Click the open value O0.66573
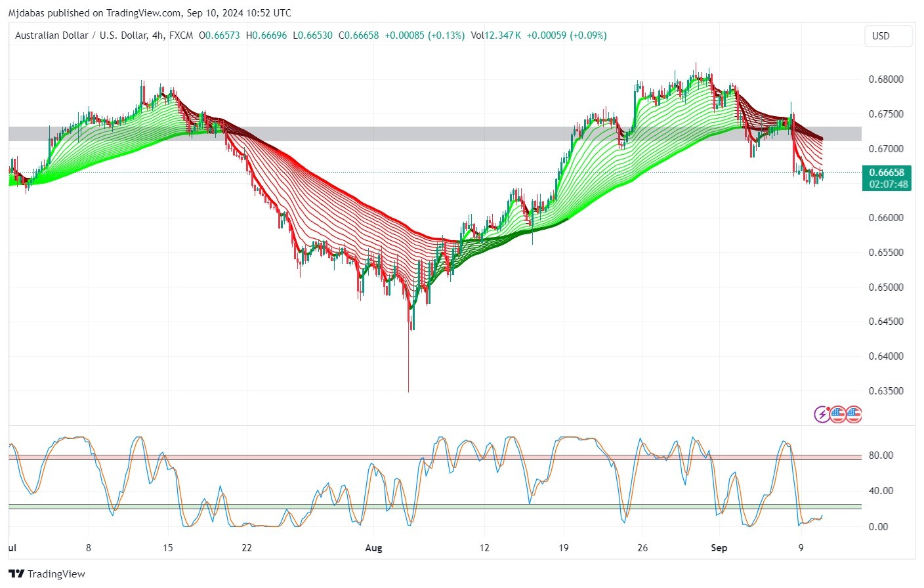Viewport: 924px width, 588px height. click(219, 35)
